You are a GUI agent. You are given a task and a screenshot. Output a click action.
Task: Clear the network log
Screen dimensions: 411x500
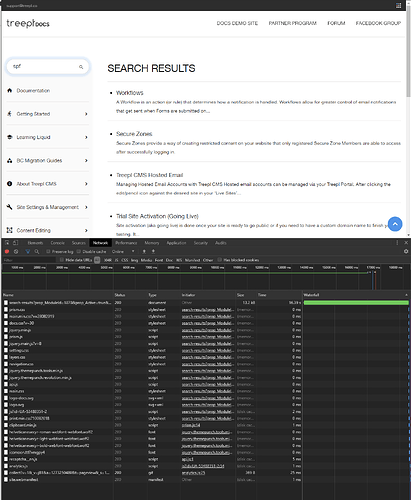pyautogui.click(x=16, y=251)
